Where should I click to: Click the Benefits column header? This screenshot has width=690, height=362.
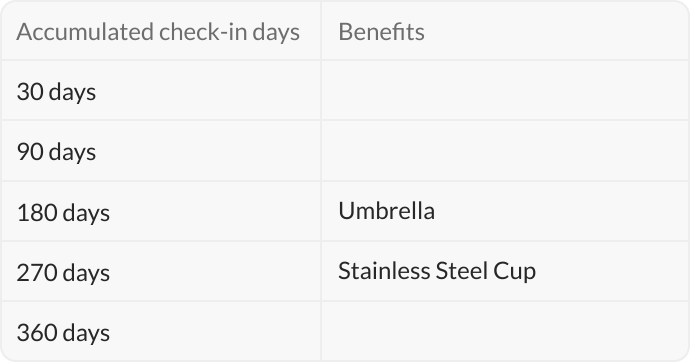click(505, 31)
